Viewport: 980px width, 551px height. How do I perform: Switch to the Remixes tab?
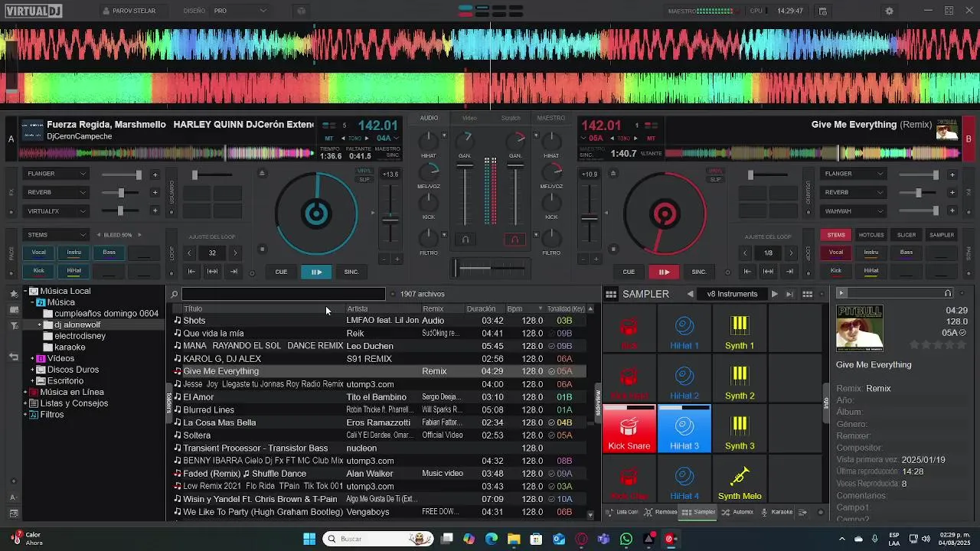click(x=661, y=512)
